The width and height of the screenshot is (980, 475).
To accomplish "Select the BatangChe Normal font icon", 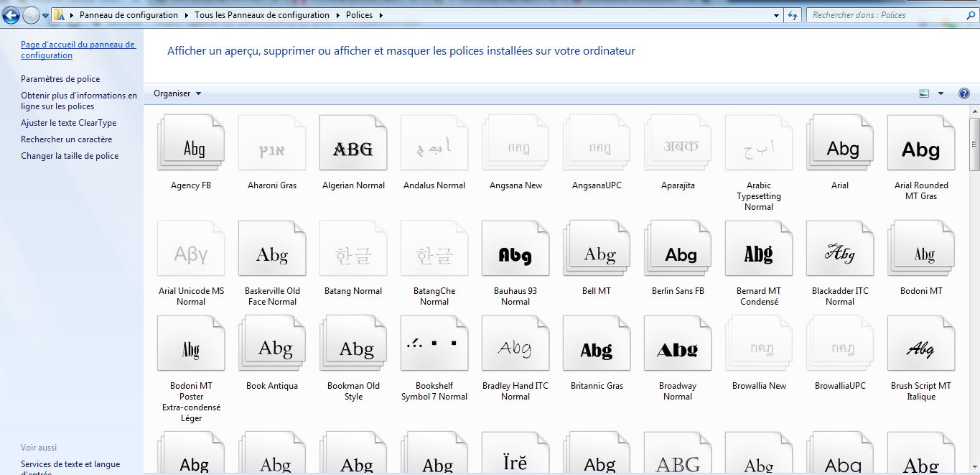I will point(434,249).
